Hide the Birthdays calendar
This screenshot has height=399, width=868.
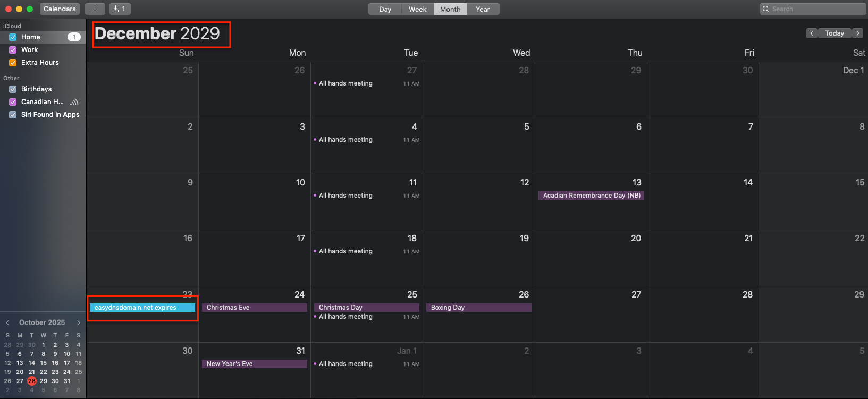click(x=13, y=89)
